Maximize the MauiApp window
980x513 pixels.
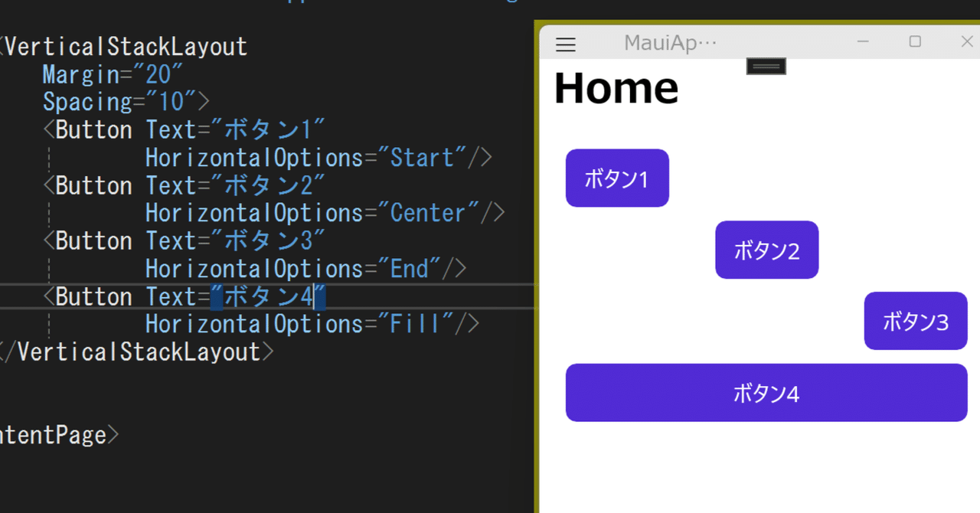[915, 42]
